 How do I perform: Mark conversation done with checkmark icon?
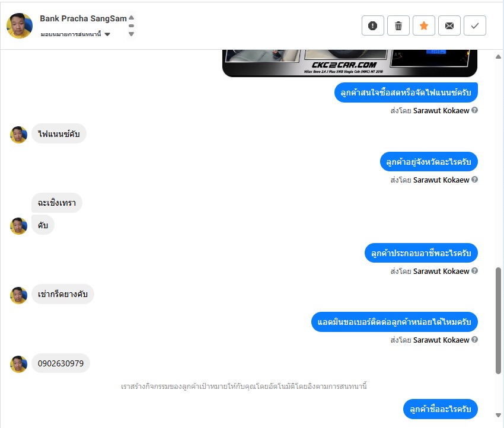tap(475, 25)
